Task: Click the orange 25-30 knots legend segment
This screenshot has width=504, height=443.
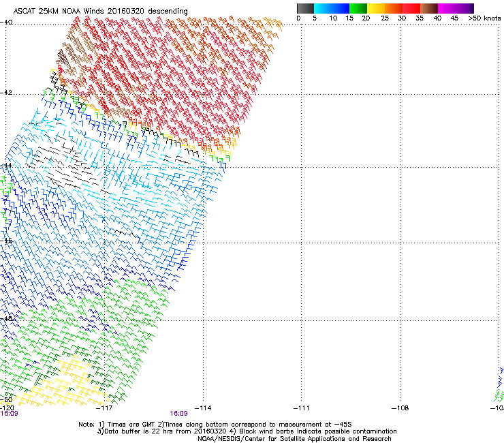Action: click(394, 8)
